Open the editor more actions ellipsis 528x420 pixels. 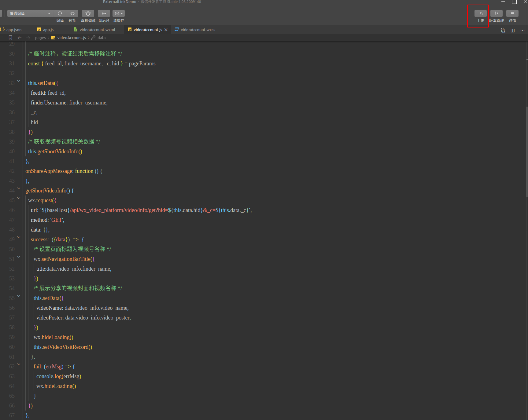(x=522, y=31)
